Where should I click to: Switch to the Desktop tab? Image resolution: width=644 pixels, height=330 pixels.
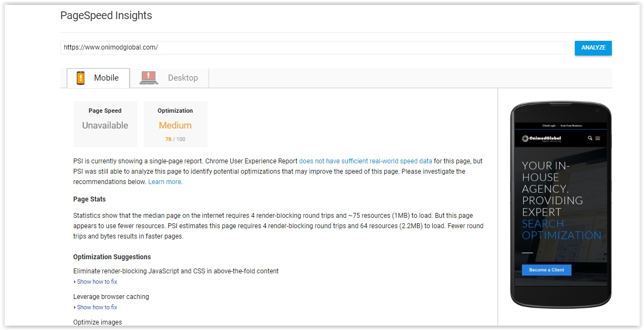[169, 78]
